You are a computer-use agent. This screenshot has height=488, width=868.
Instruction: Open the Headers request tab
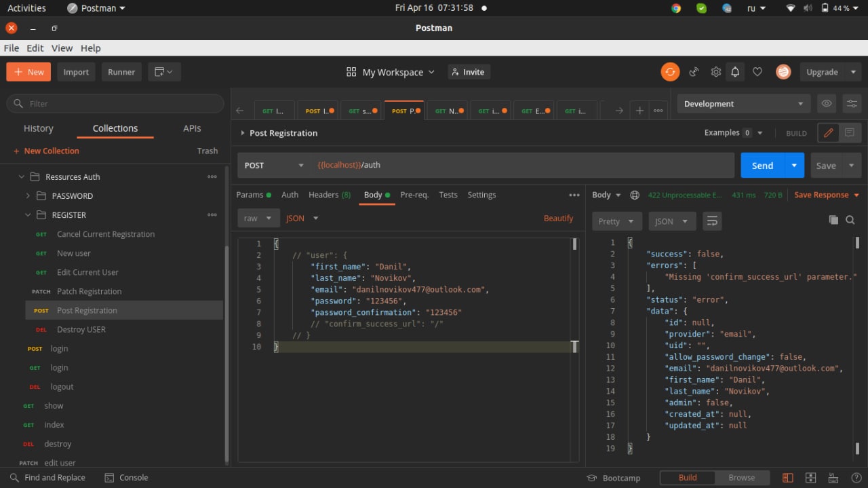tap(330, 195)
